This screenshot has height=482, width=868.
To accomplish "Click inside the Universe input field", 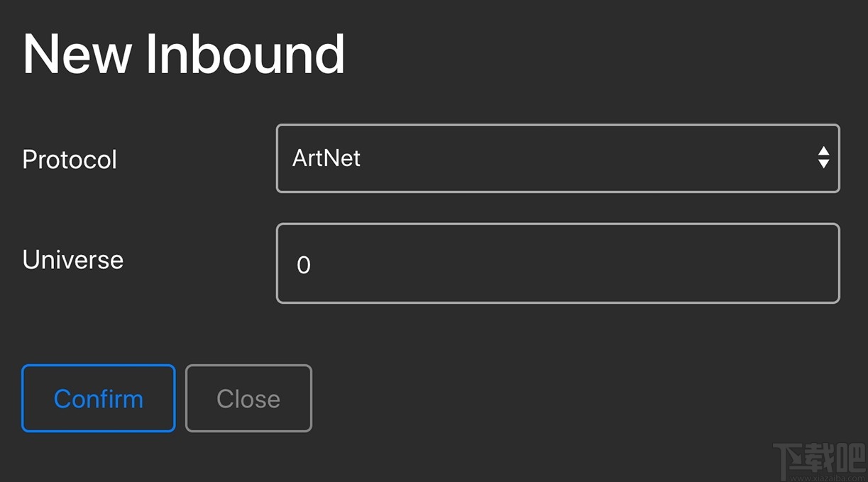I will pyautogui.click(x=557, y=263).
